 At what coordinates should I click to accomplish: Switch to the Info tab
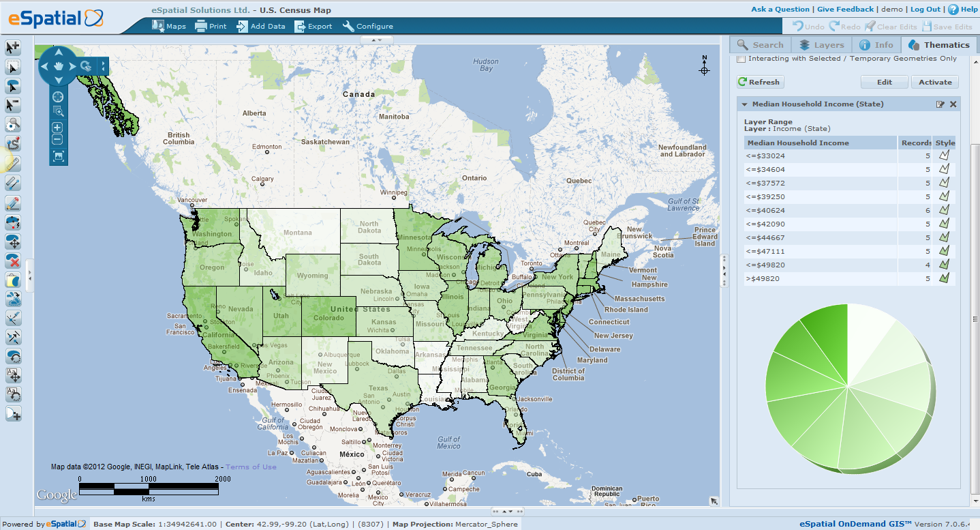click(x=876, y=45)
